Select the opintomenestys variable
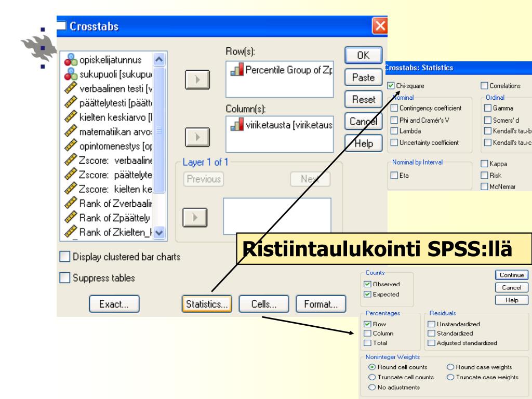The height and width of the screenshot is (399, 532). [107, 146]
